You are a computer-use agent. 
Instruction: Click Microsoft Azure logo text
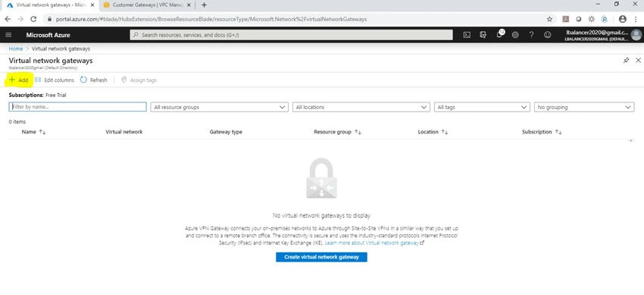(x=48, y=35)
